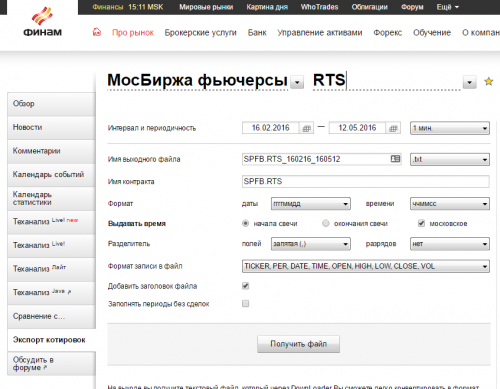500x389 pixels.
Task: Open file record format TICKER, PER, DATE dropdown
Action: (366, 266)
